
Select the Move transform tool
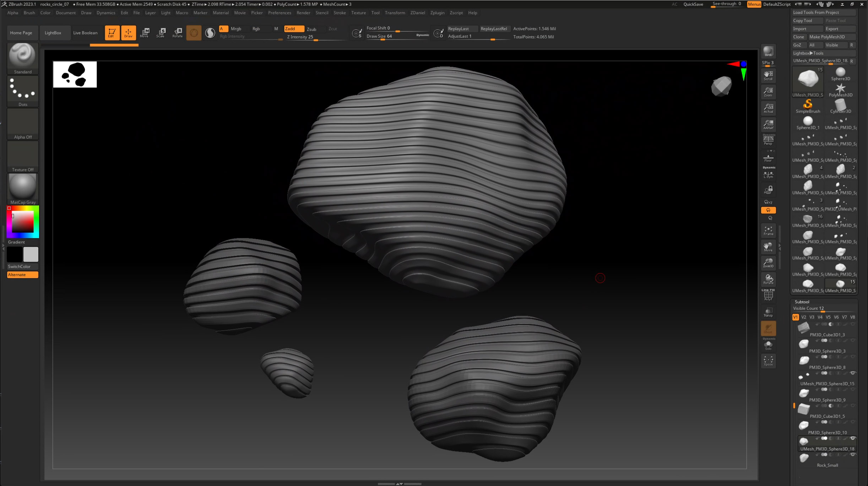click(x=144, y=32)
